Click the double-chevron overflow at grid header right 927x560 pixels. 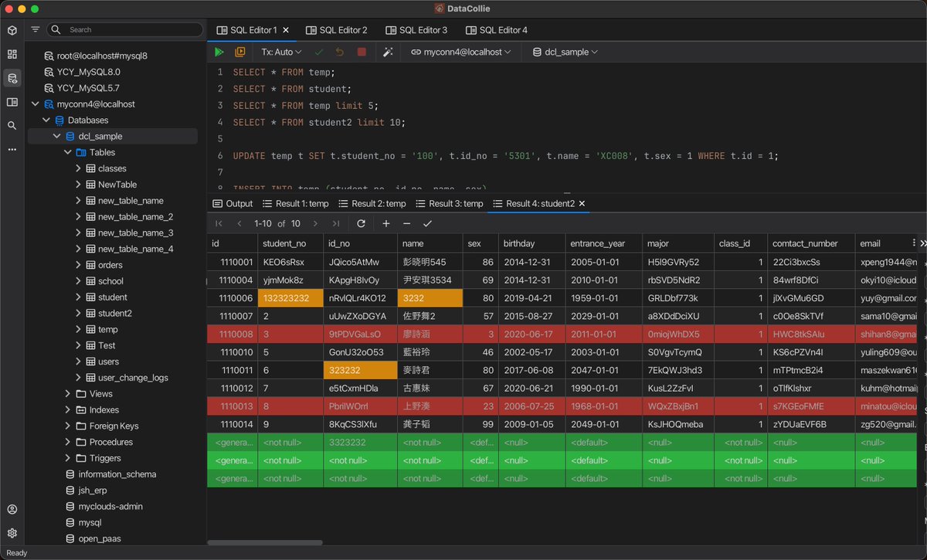922,243
